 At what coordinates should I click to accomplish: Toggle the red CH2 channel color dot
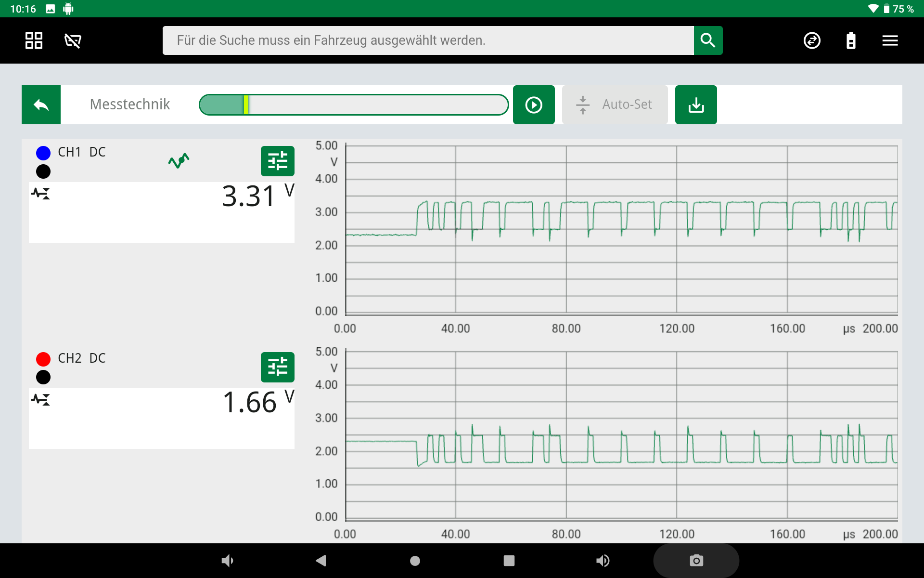click(43, 358)
